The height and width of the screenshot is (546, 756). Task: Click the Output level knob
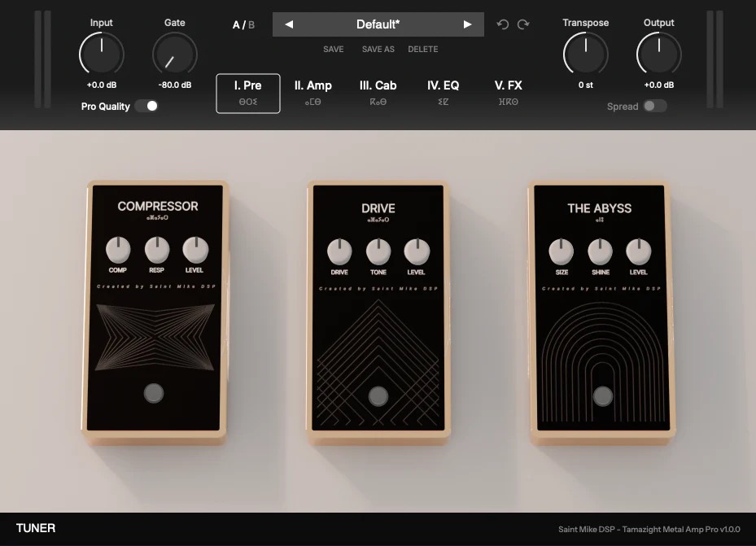pyautogui.click(x=658, y=54)
